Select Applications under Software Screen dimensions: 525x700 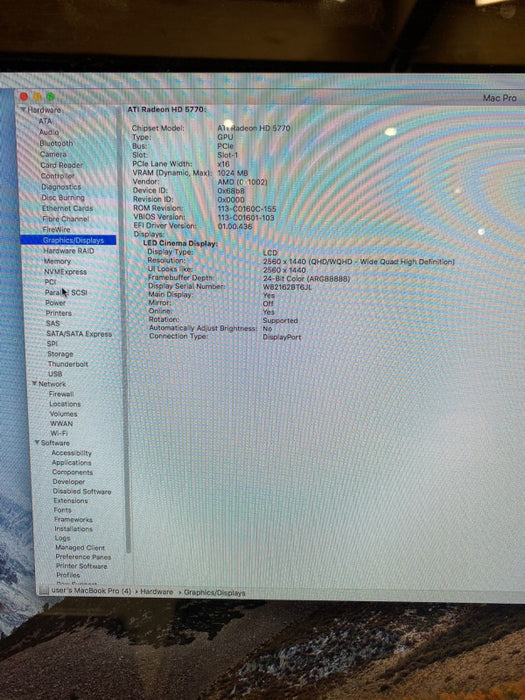[71, 463]
